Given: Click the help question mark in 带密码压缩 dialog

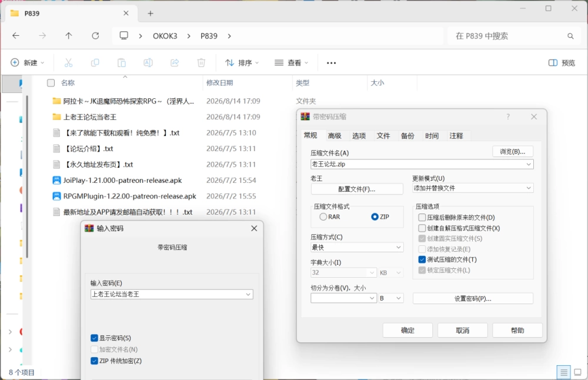Looking at the screenshot, I should [x=508, y=116].
